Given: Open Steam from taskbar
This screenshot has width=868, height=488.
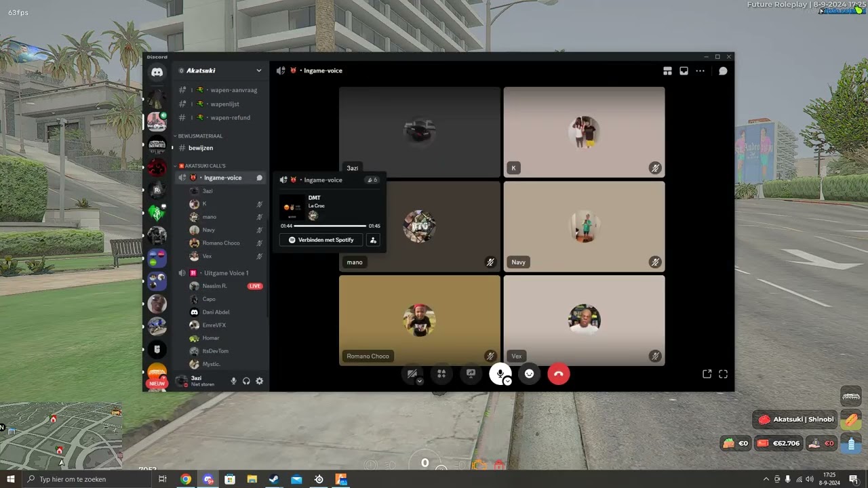Looking at the screenshot, I should pyautogui.click(x=274, y=479).
